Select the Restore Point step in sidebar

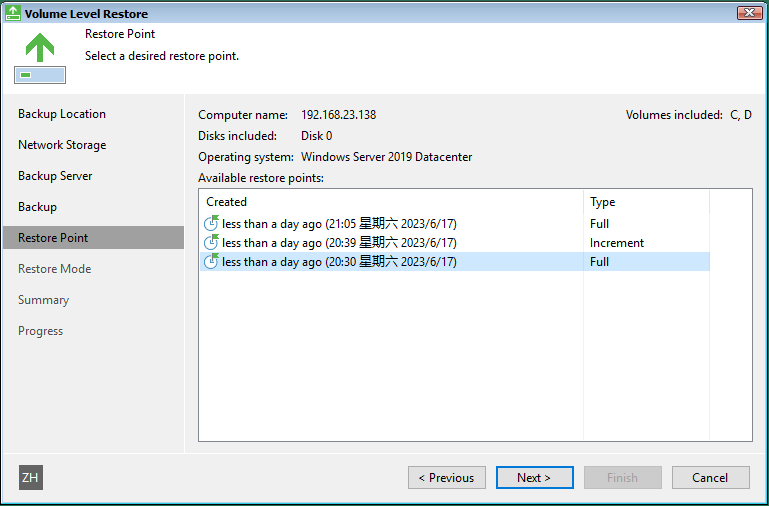[93, 237]
